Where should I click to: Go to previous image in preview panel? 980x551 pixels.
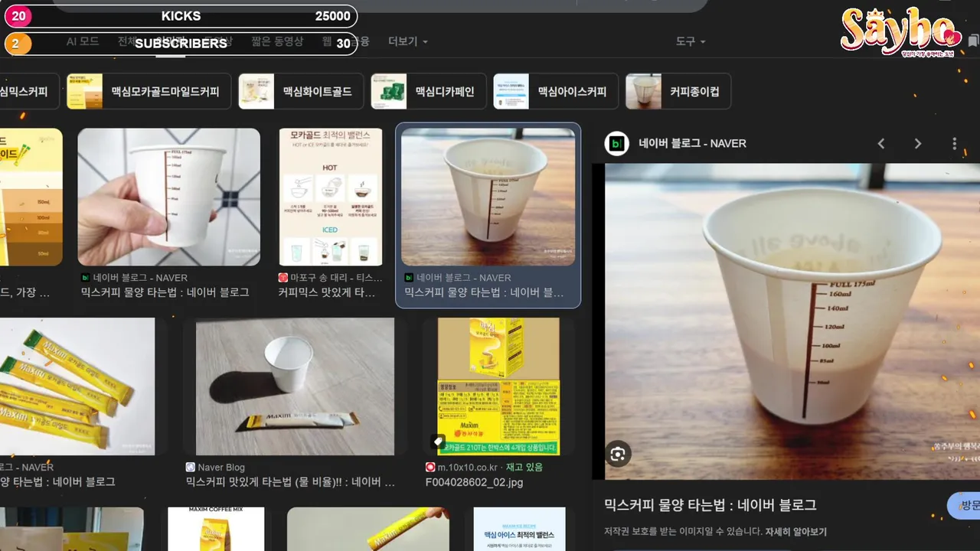click(881, 144)
